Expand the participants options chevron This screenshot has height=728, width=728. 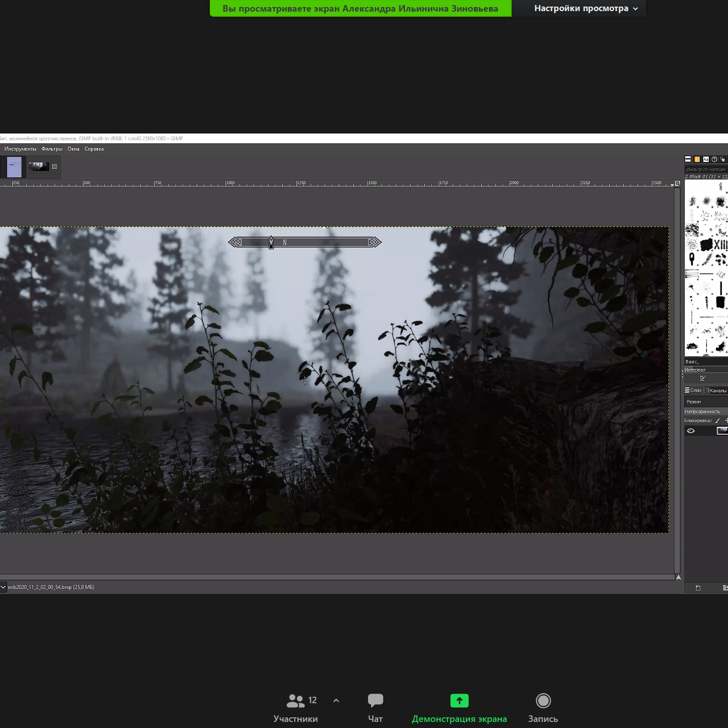click(x=336, y=701)
